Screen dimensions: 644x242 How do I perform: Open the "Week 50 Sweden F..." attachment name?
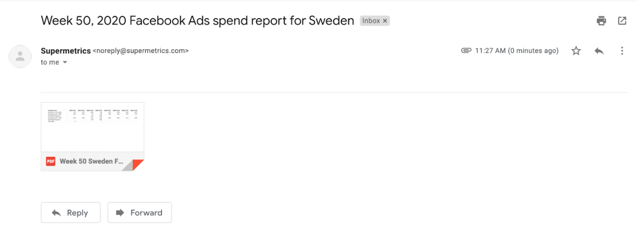tap(92, 161)
